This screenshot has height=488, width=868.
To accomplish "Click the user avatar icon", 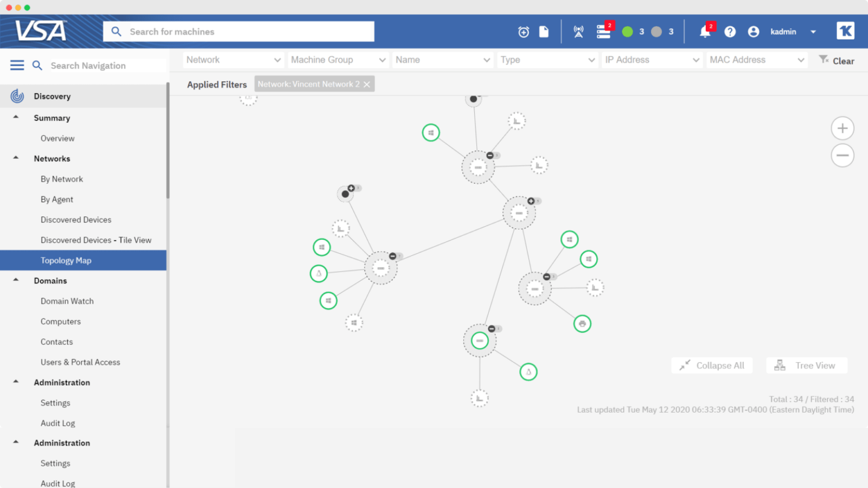I will pos(754,31).
